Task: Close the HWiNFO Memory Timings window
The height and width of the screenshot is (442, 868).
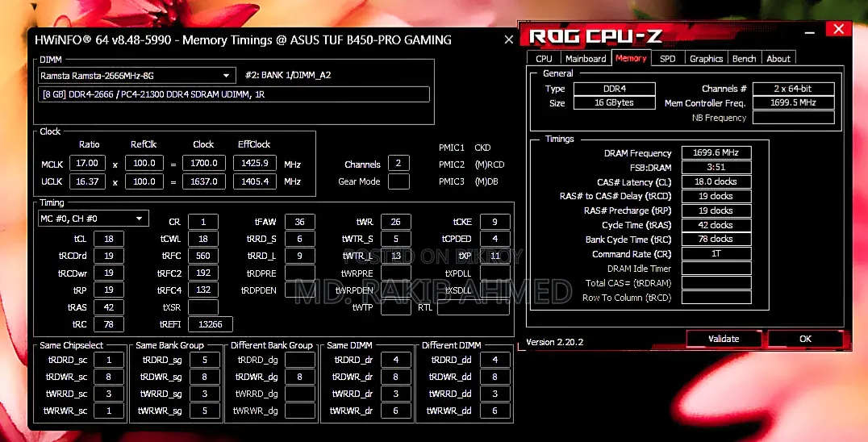Action: [509, 40]
